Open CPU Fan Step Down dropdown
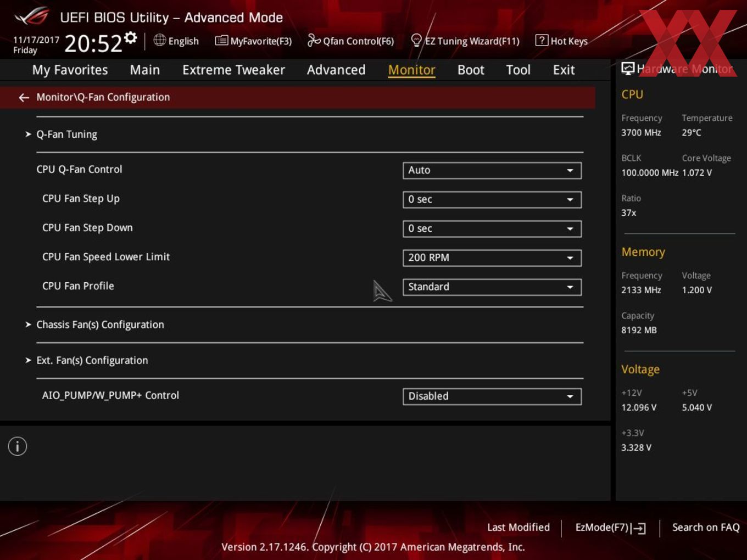Viewport: 747px width, 560px height. 492,228
